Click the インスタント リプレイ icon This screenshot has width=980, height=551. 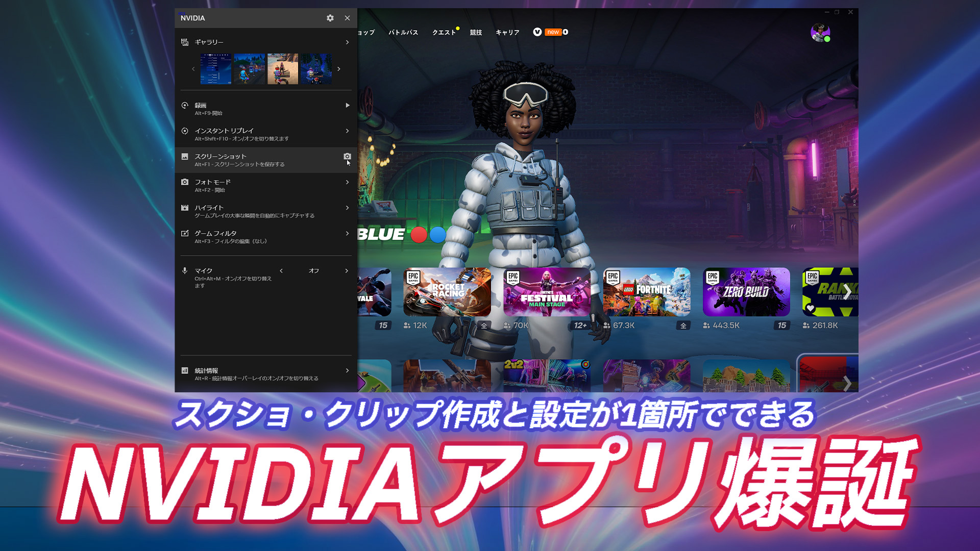tap(185, 131)
